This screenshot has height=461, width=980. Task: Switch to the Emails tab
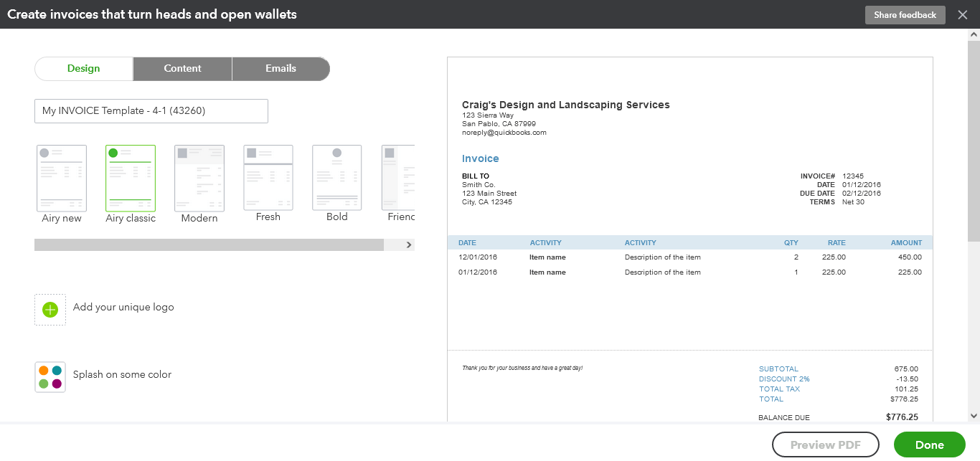pos(281,69)
